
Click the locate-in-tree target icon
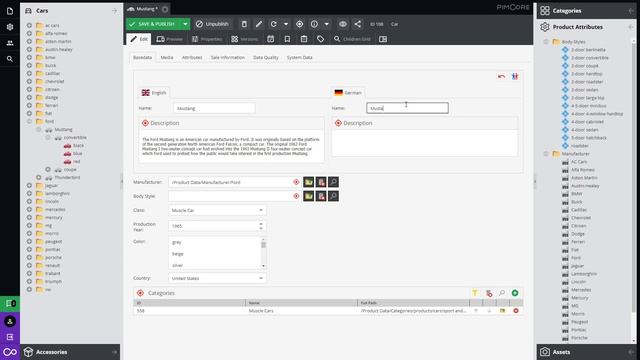pyautogui.click(x=300, y=24)
